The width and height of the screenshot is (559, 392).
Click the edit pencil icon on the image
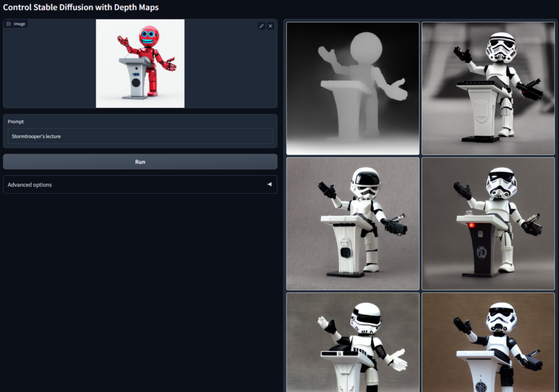coord(261,26)
